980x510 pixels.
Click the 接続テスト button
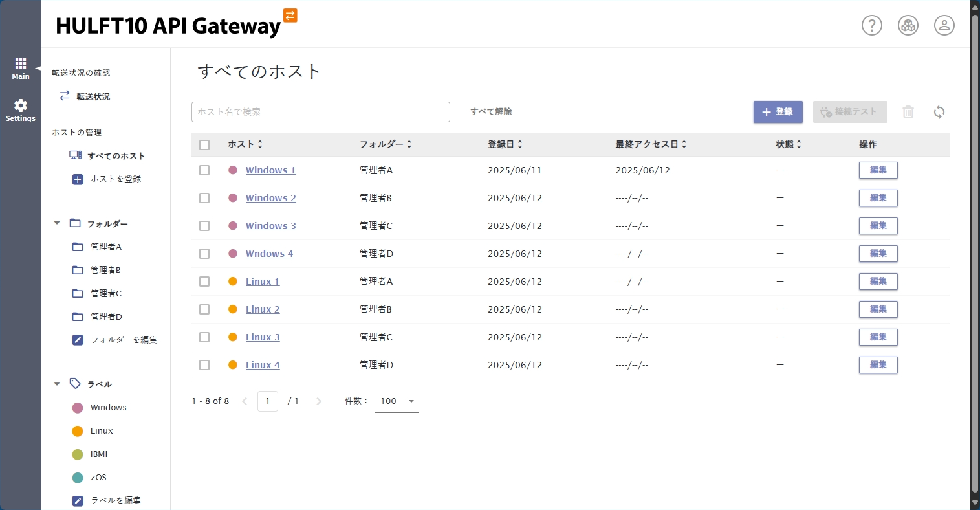pyautogui.click(x=850, y=112)
